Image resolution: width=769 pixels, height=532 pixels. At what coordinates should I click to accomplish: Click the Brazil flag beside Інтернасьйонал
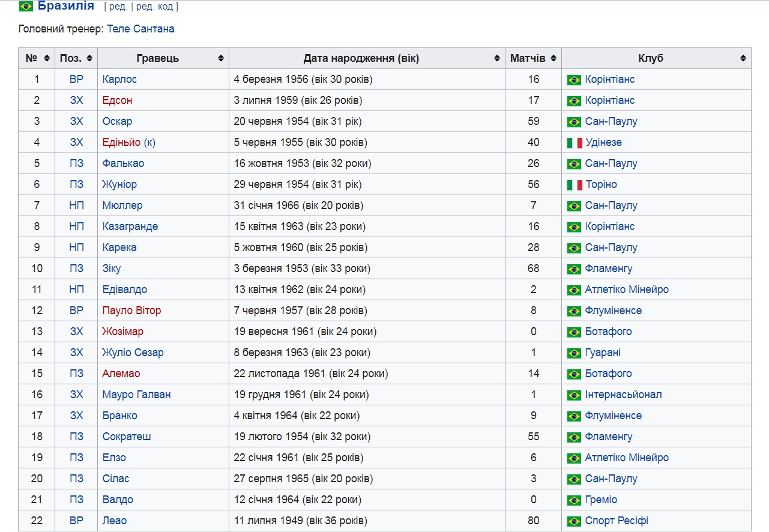[574, 395]
